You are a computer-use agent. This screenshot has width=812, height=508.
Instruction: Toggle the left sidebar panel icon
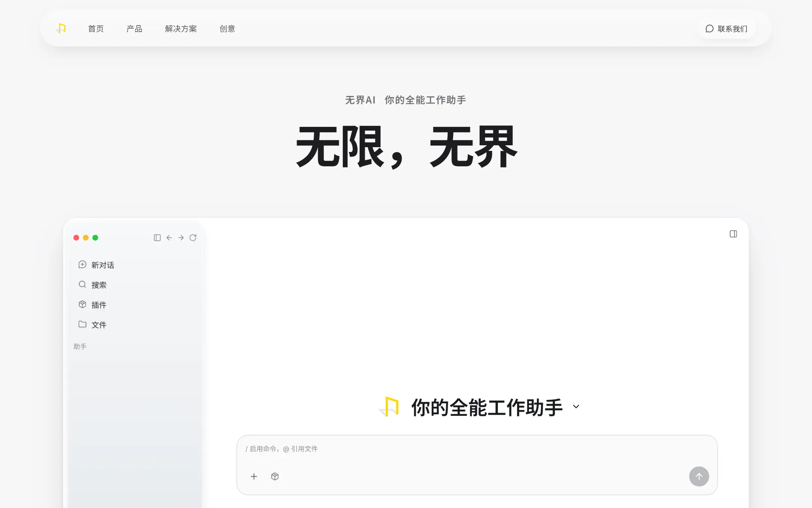[157, 237]
